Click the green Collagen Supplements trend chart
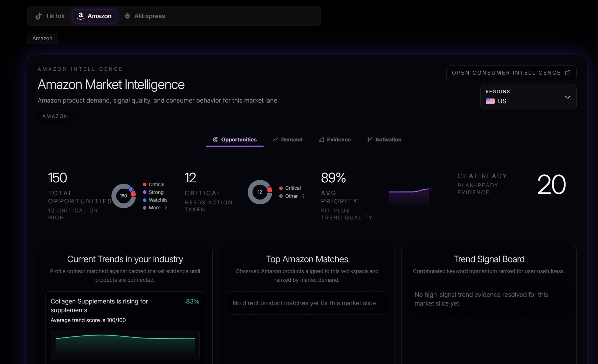598x364 pixels. tap(125, 345)
